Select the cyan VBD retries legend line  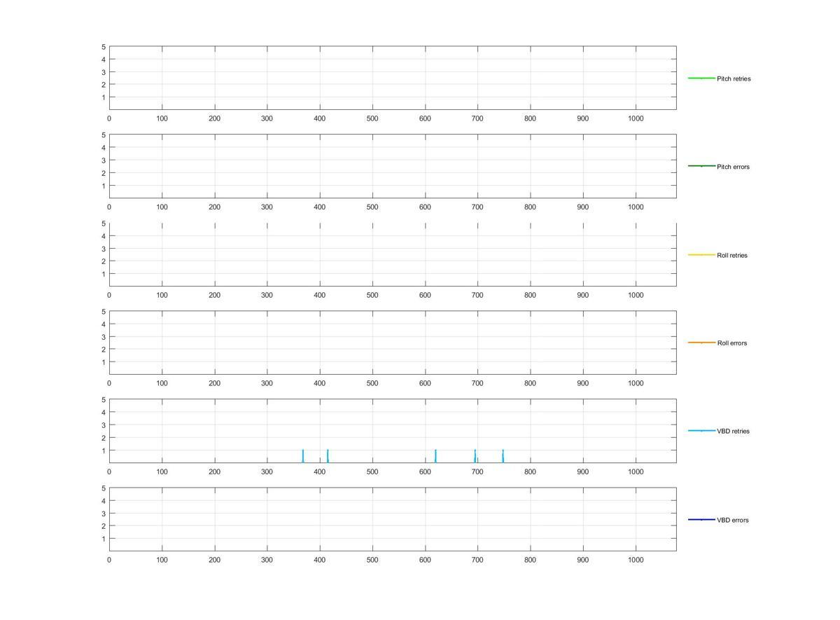tap(701, 431)
